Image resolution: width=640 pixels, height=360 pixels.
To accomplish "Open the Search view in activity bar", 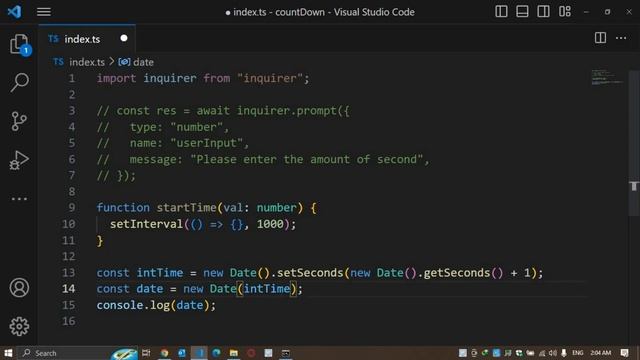I will point(19,82).
